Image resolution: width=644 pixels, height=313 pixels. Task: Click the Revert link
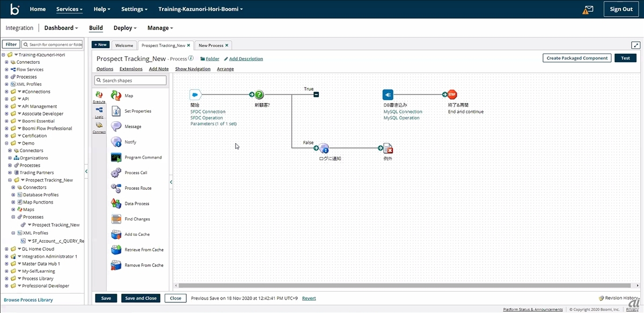pyautogui.click(x=309, y=298)
